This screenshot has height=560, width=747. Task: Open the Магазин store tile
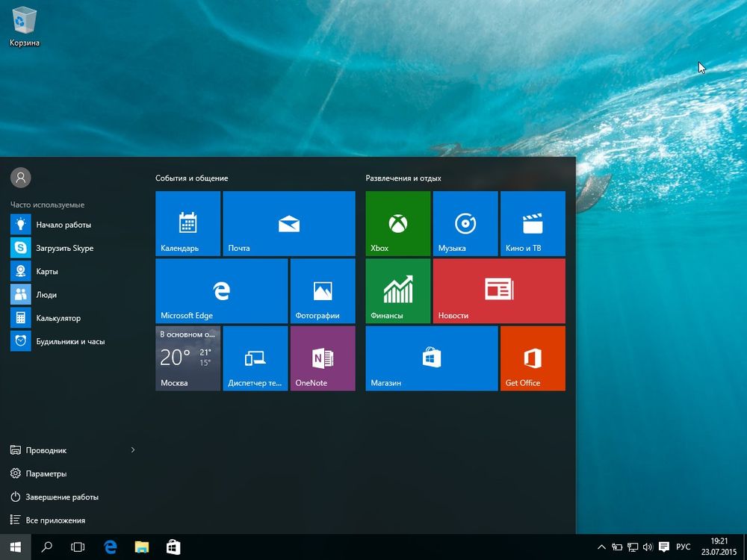pos(431,358)
